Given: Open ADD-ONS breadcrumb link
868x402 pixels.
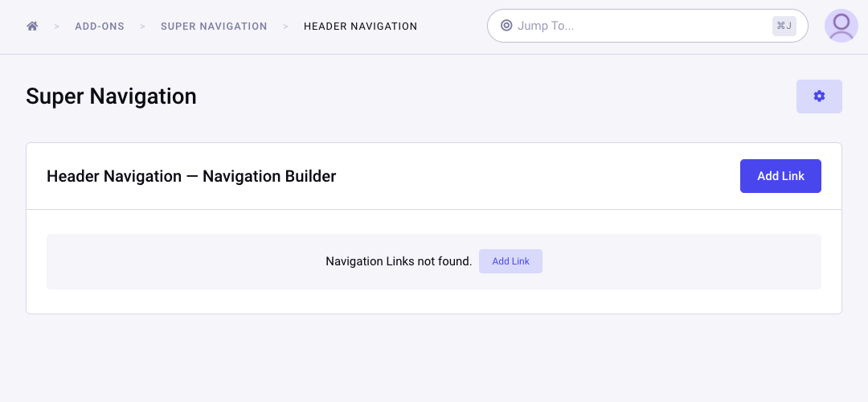Looking at the screenshot, I should [x=100, y=26].
